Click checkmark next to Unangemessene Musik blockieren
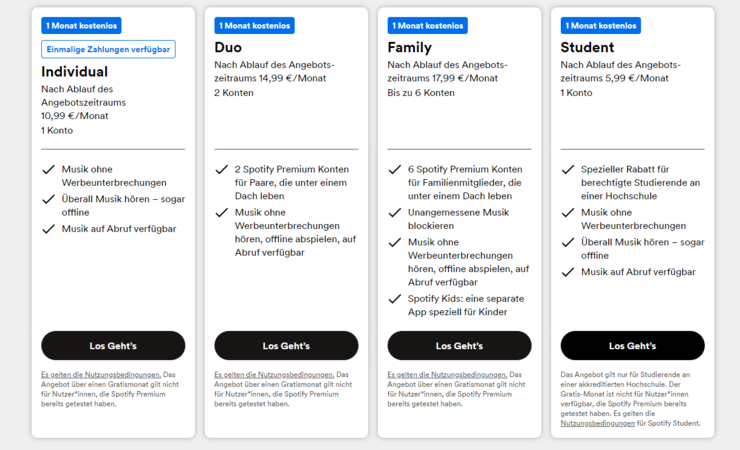Image resolution: width=740 pixels, height=450 pixels. [395, 213]
